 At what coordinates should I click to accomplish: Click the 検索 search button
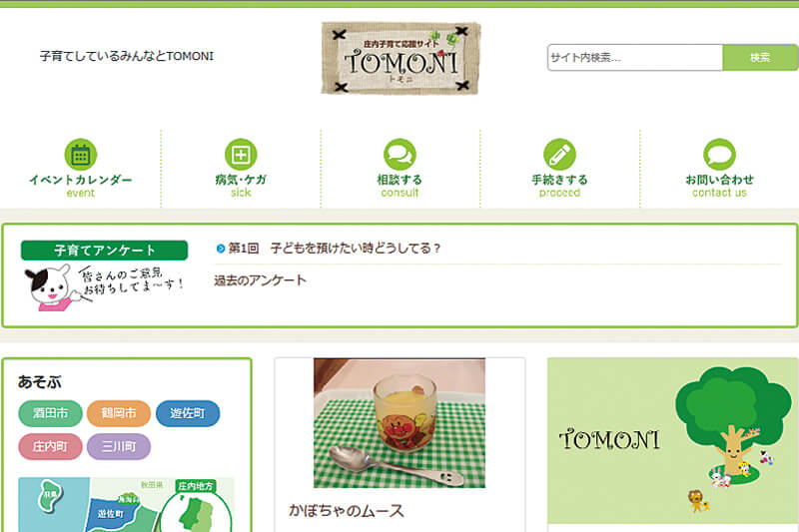coord(760,58)
